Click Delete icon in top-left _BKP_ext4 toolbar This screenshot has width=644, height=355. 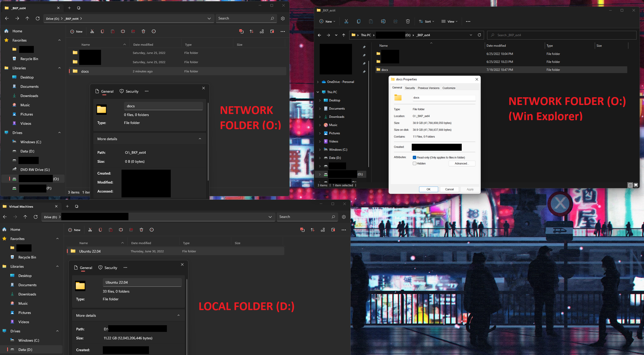pyautogui.click(x=143, y=31)
